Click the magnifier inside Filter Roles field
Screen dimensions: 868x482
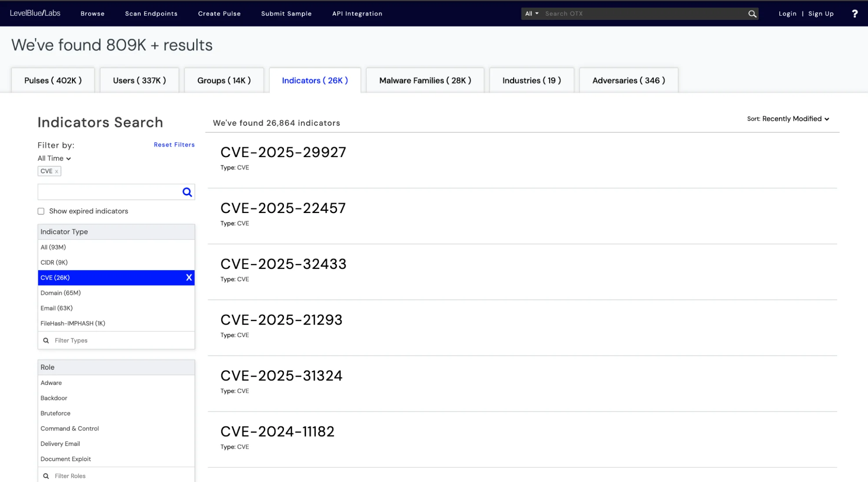[x=46, y=475]
